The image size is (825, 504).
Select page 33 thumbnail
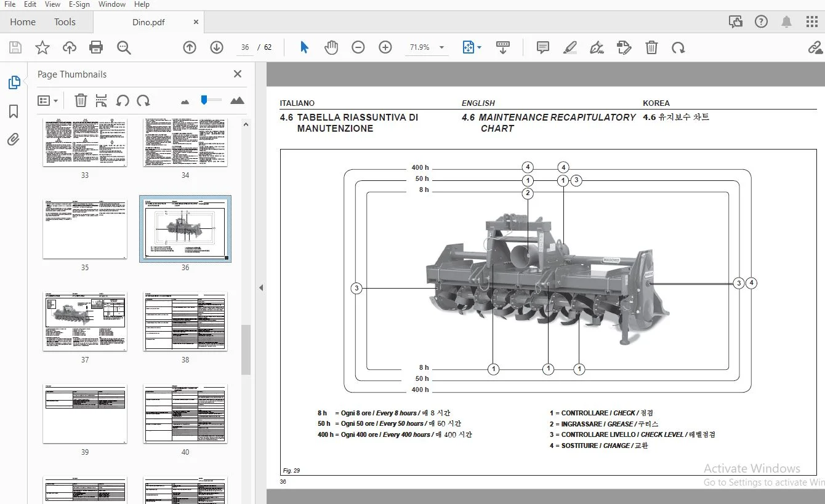[85, 142]
